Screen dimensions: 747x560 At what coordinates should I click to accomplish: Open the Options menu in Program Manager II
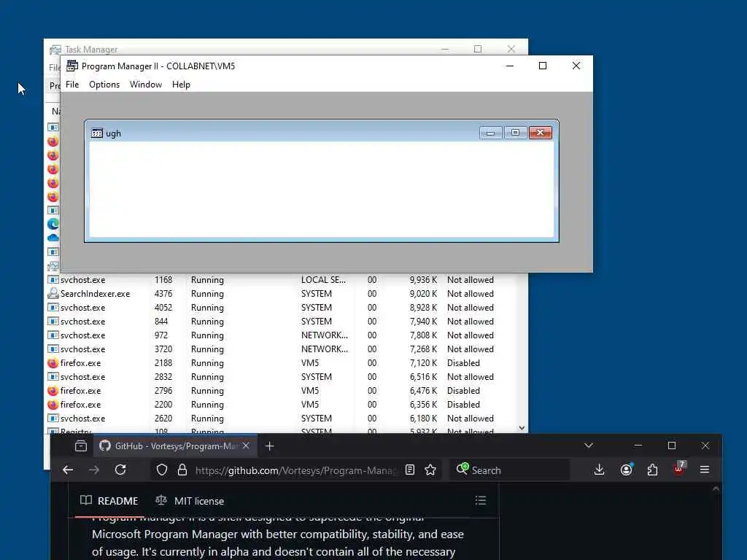point(104,85)
